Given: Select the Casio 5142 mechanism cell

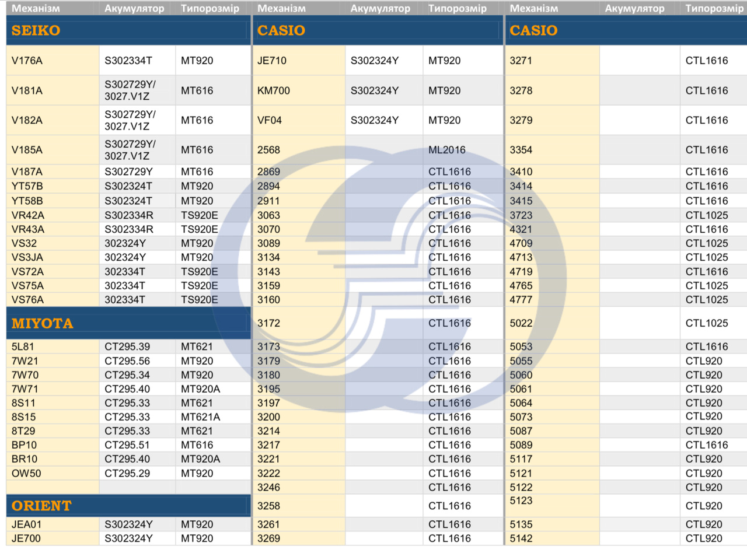Looking at the screenshot, I should [x=521, y=538].
